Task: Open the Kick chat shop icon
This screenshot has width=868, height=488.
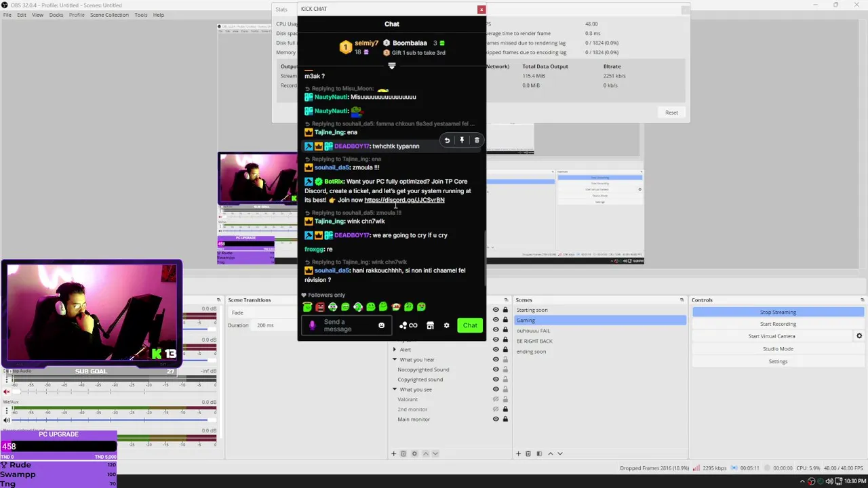Action: (430, 325)
